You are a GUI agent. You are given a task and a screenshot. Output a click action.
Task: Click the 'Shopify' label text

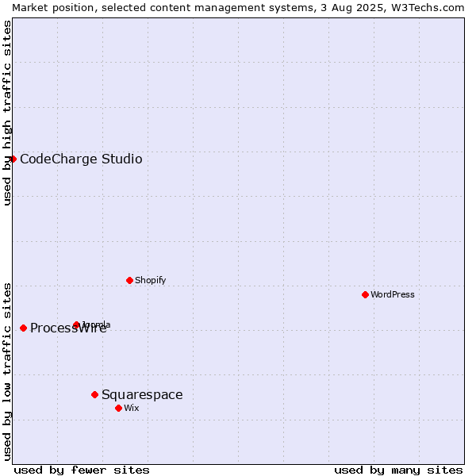pos(150,281)
